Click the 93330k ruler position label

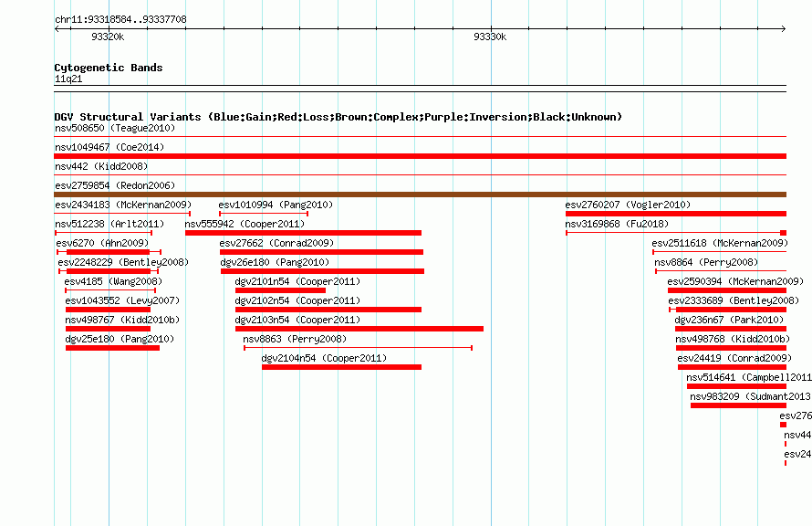pos(490,37)
